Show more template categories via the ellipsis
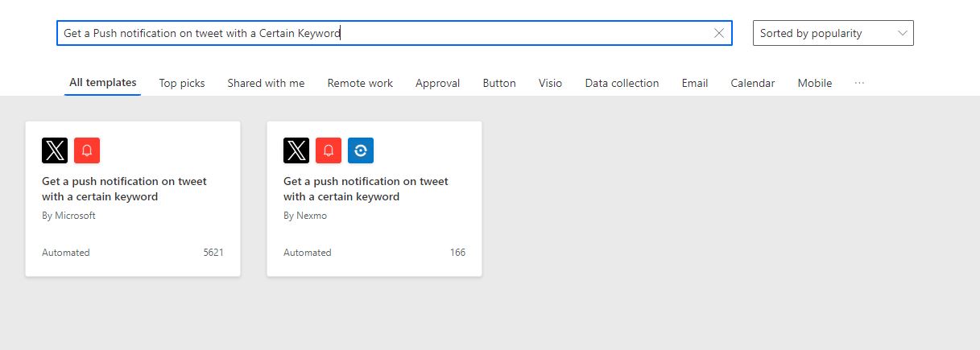980x350 pixels. click(x=859, y=83)
